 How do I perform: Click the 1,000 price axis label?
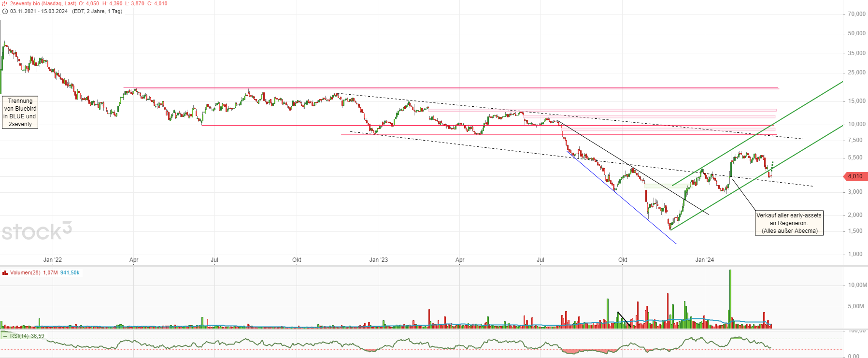pos(855,254)
